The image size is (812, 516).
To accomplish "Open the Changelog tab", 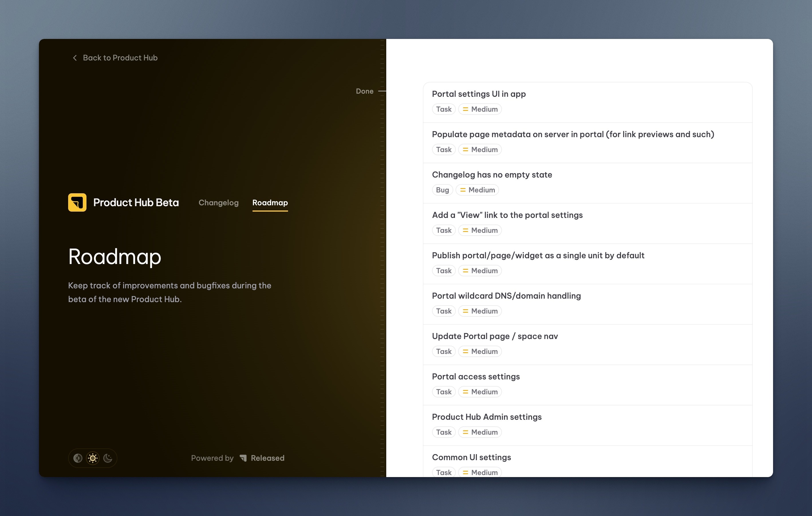I will 218,203.
